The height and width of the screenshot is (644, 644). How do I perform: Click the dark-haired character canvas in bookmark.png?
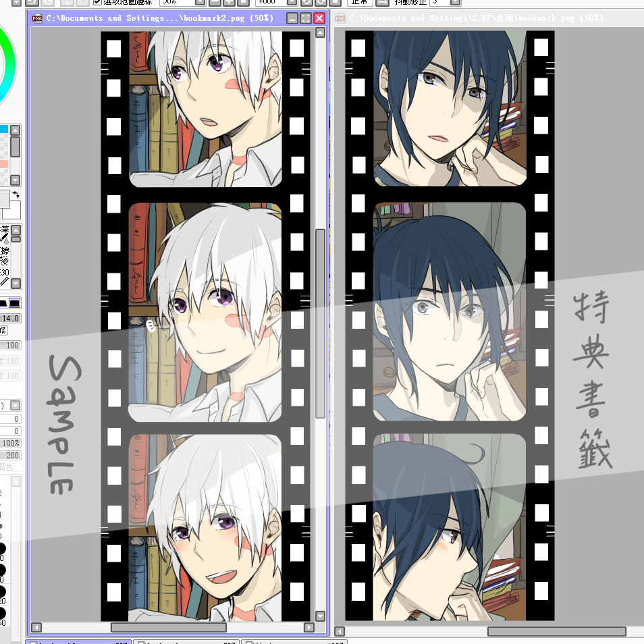tap(450, 325)
